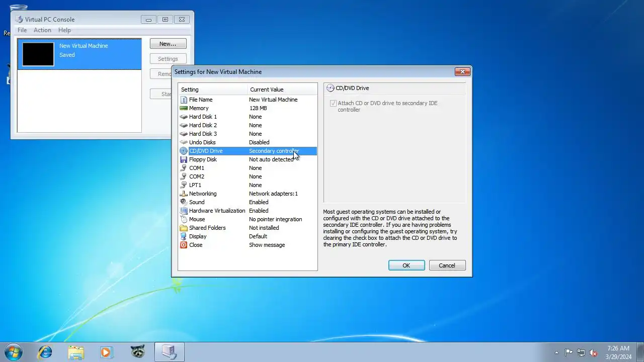Select the 'Default' display value

point(258,236)
